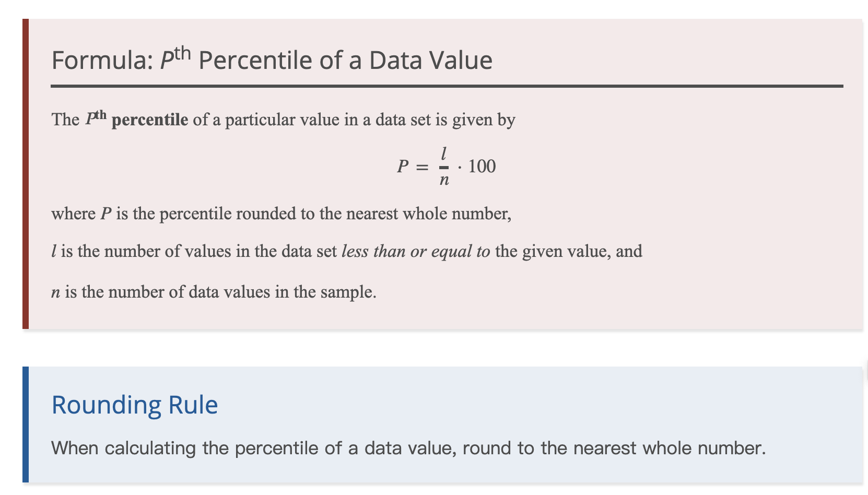Click the numerator l in the fraction
The width and height of the screenshot is (868, 495).
pos(443,154)
